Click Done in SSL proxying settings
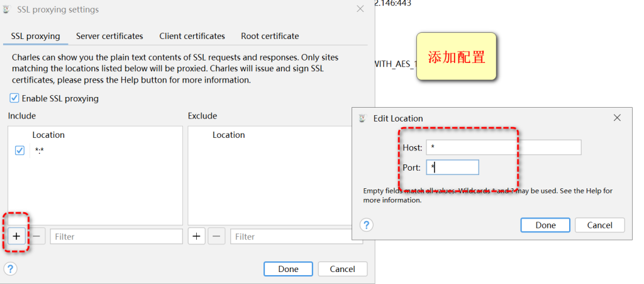This screenshot has width=644, height=284. tap(288, 269)
